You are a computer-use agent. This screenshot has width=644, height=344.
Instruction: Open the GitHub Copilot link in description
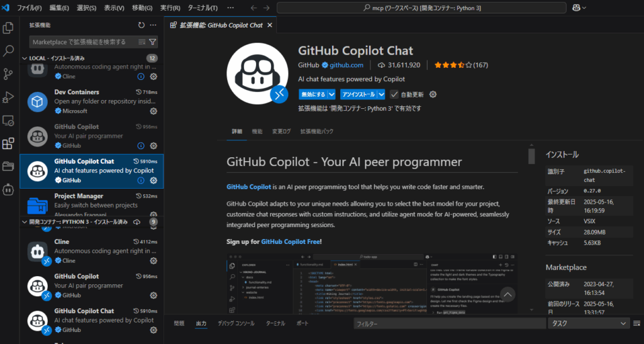[248, 187]
